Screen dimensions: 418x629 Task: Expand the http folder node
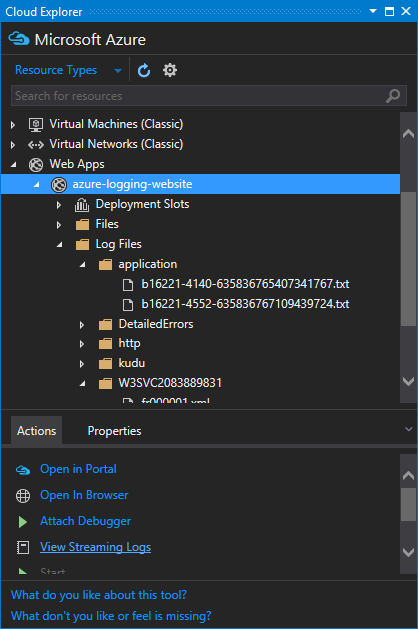82,344
